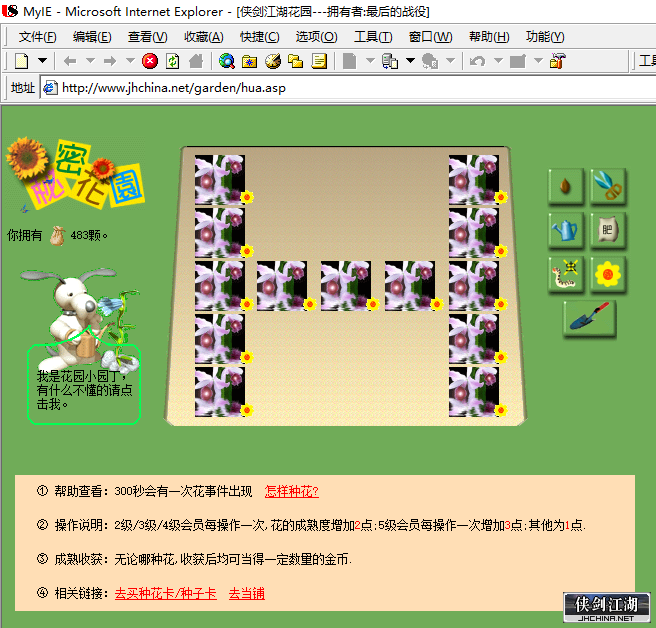This screenshot has height=628, width=656.
Task: Open the Favorites folder icon
Action: point(249,62)
